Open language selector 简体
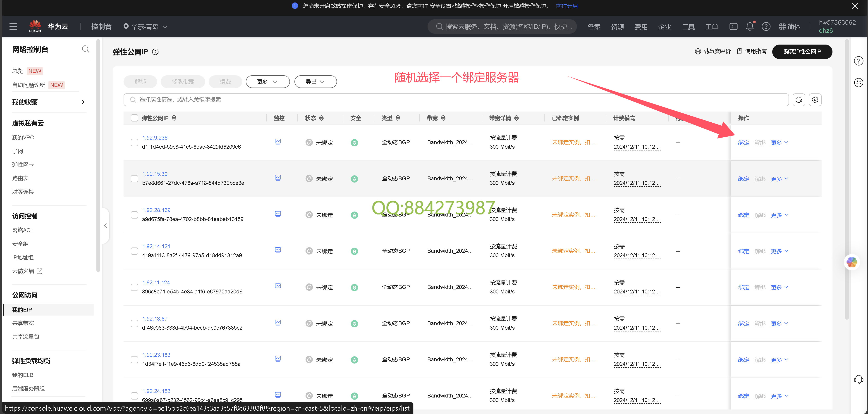The height and width of the screenshot is (414, 868). 789,26
